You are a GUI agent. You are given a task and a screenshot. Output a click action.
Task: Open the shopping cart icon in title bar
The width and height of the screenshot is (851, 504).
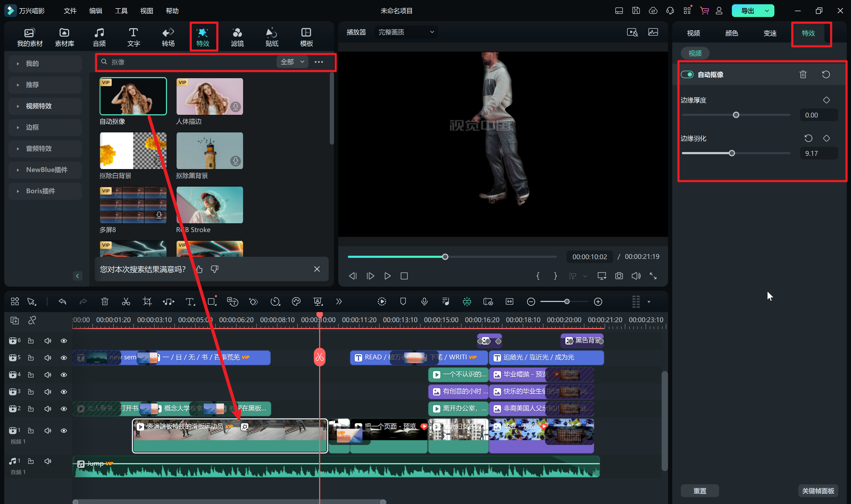[x=704, y=11]
